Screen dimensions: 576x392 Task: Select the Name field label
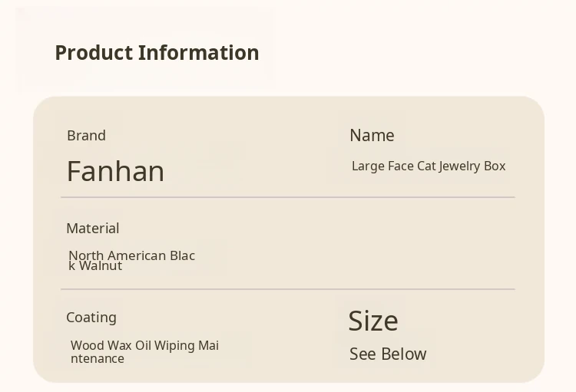tap(372, 136)
